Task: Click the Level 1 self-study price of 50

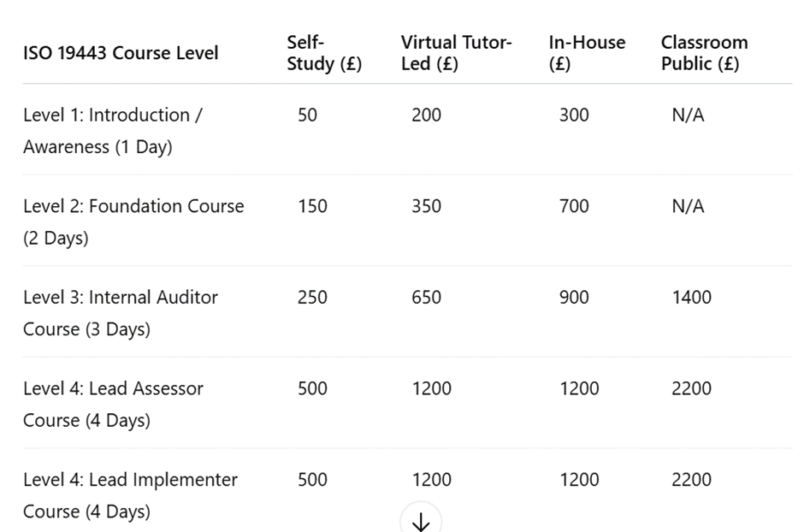Action: [307, 115]
